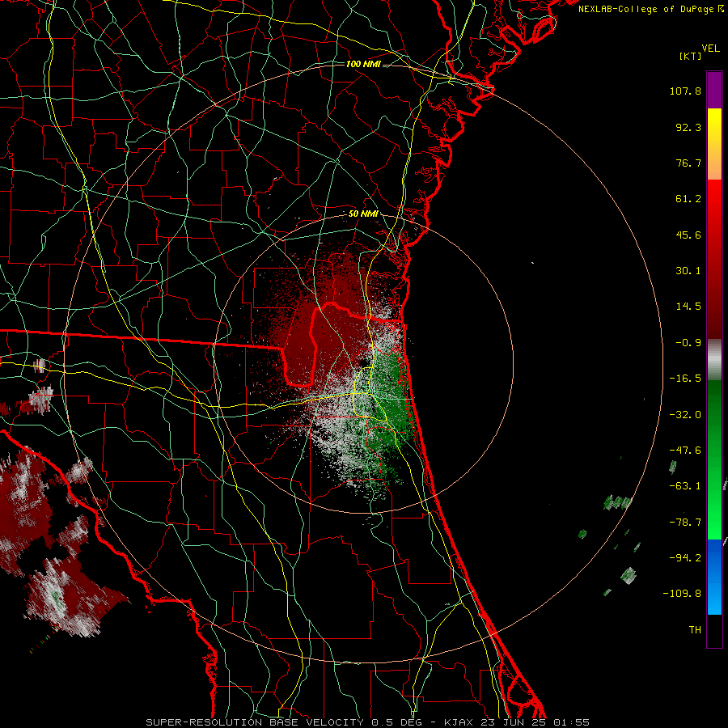Click the -16.5 velocity scale value
728x728 pixels.
(x=685, y=379)
